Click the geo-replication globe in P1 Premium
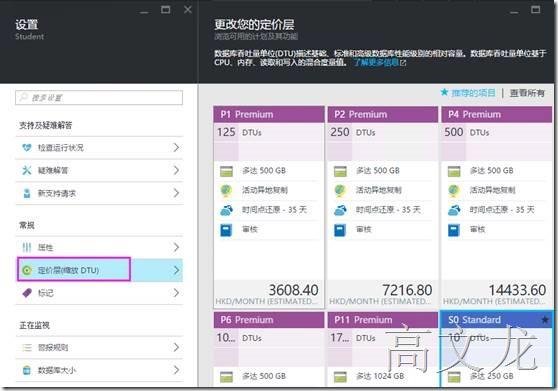Viewport: 558px width, 391px height. (x=226, y=191)
